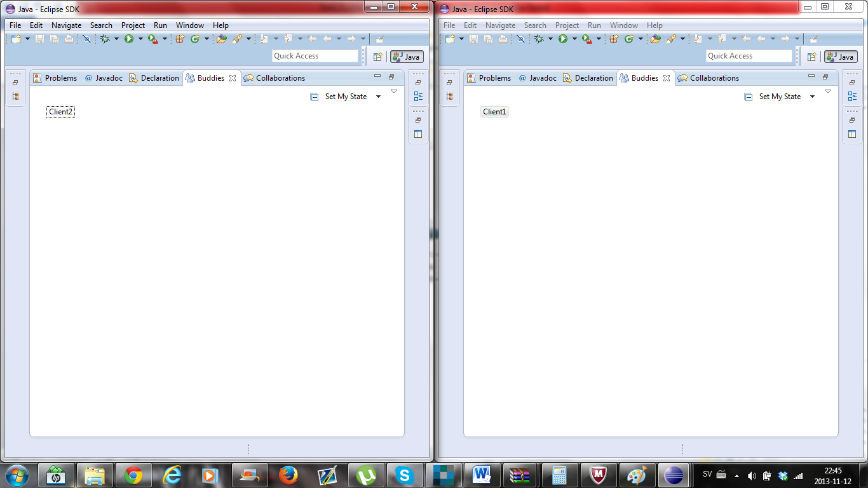The height and width of the screenshot is (488, 868).
Task: Focus Quick Access field in left window
Action: 315,56
